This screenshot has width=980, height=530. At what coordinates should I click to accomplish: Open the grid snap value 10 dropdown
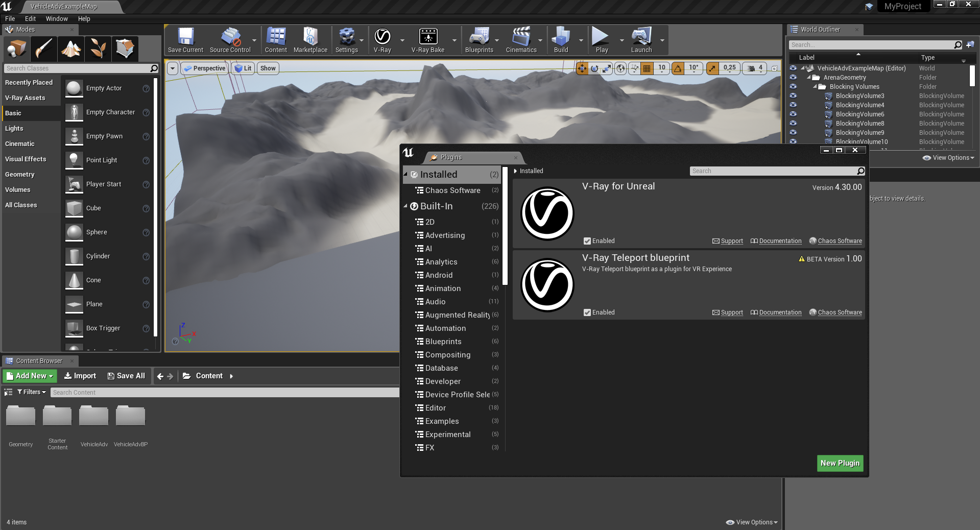pos(662,68)
